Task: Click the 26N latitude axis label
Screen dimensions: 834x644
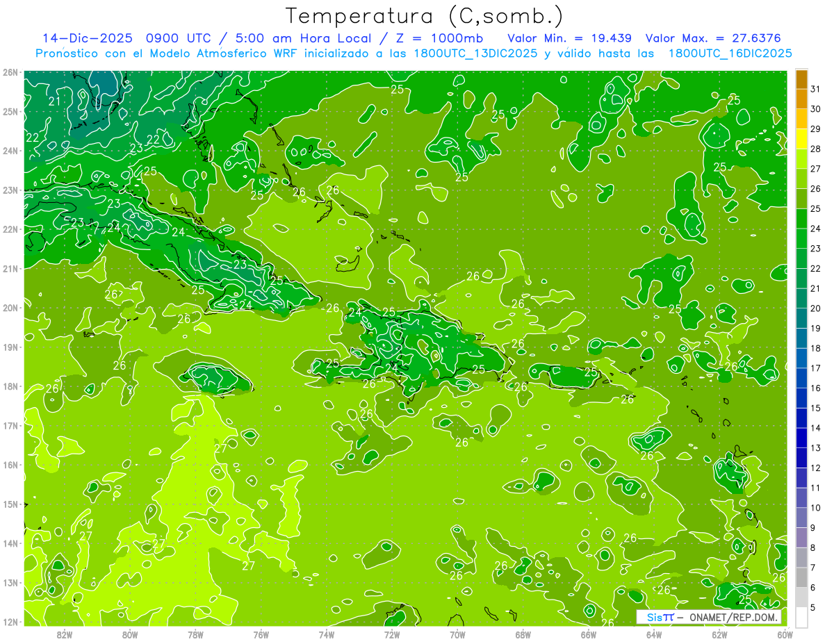Action: 10,72
